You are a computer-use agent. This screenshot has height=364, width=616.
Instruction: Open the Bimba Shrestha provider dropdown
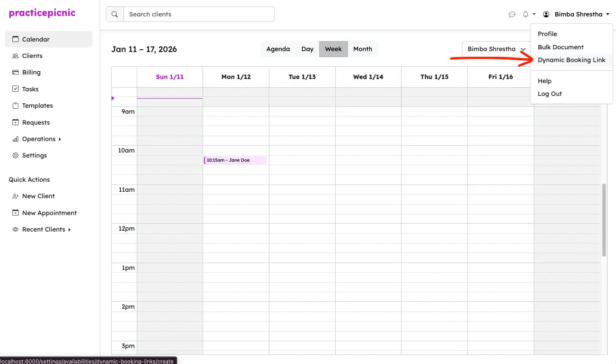[496, 49]
